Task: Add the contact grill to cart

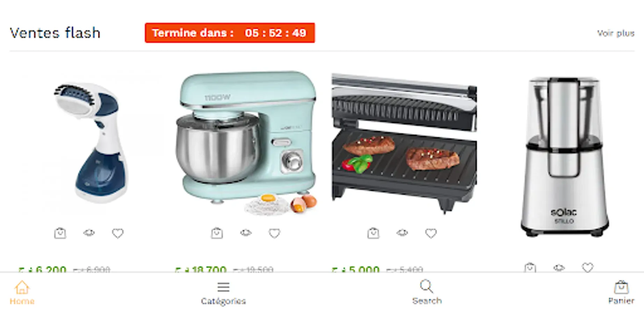Action: (x=374, y=233)
